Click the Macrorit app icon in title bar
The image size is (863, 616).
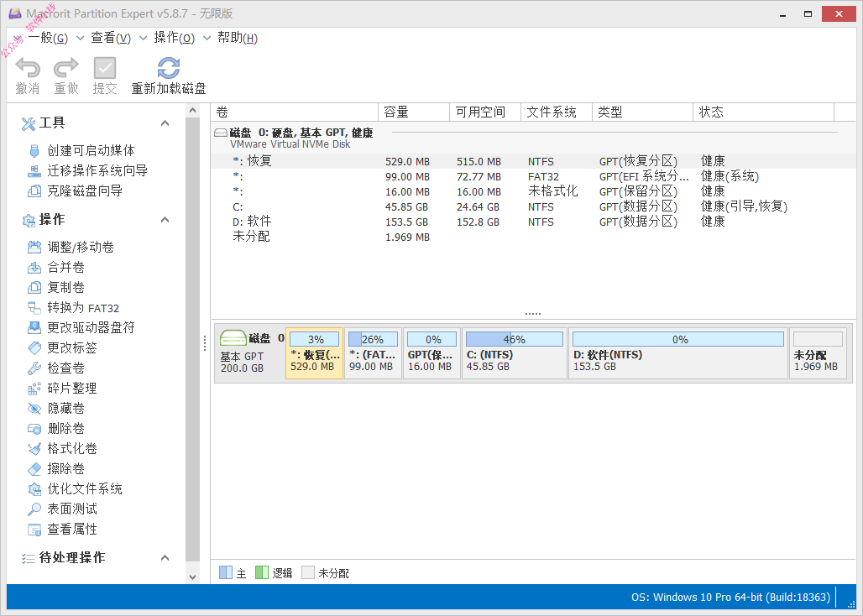click(x=15, y=13)
